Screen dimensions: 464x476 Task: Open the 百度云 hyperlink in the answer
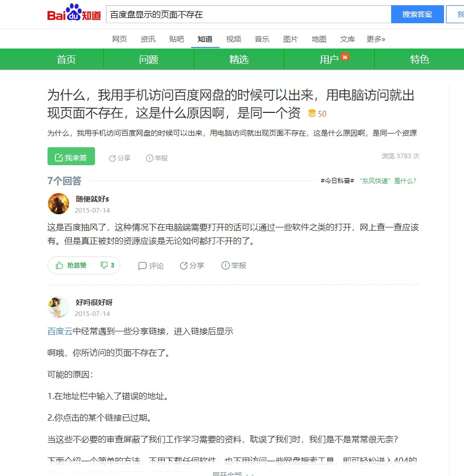[60, 331]
